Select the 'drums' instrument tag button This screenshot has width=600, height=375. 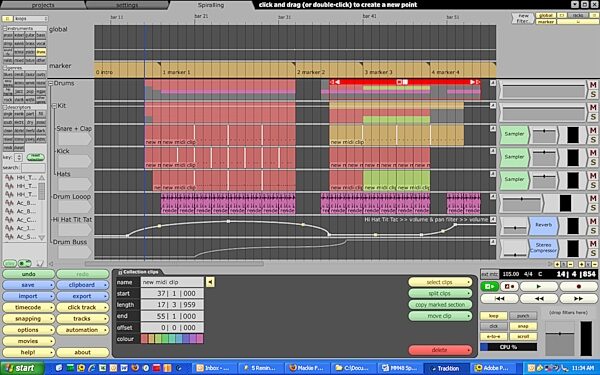(41, 52)
